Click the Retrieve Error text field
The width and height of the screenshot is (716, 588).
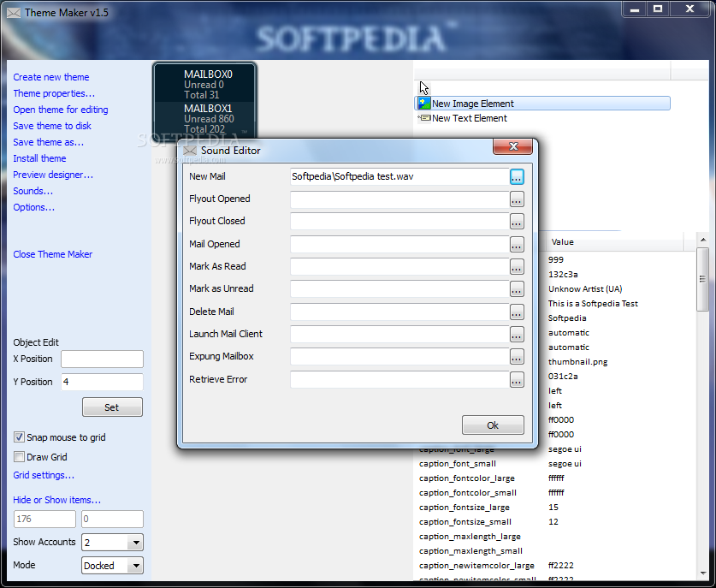click(x=399, y=380)
